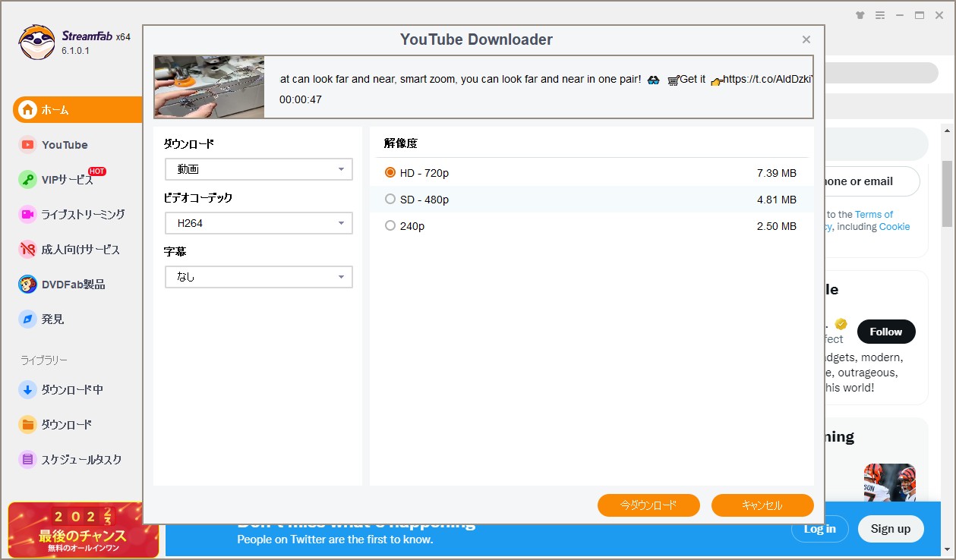Click the DVDFab製品 monkey icon
Screen dimensions: 956x560
point(28,285)
